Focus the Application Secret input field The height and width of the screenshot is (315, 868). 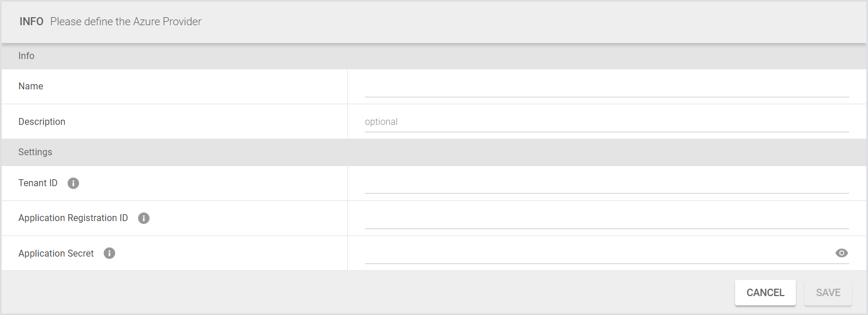596,254
